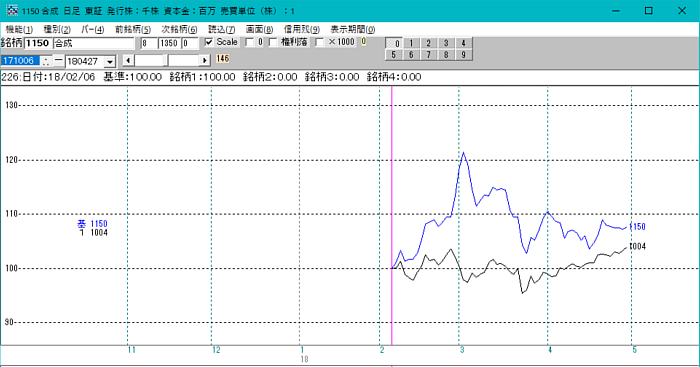The width and height of the screenshot is (700, 367).
Task: Enable the ×1000 checkbox
Action: pyautogui.click(x=319, y=42)
